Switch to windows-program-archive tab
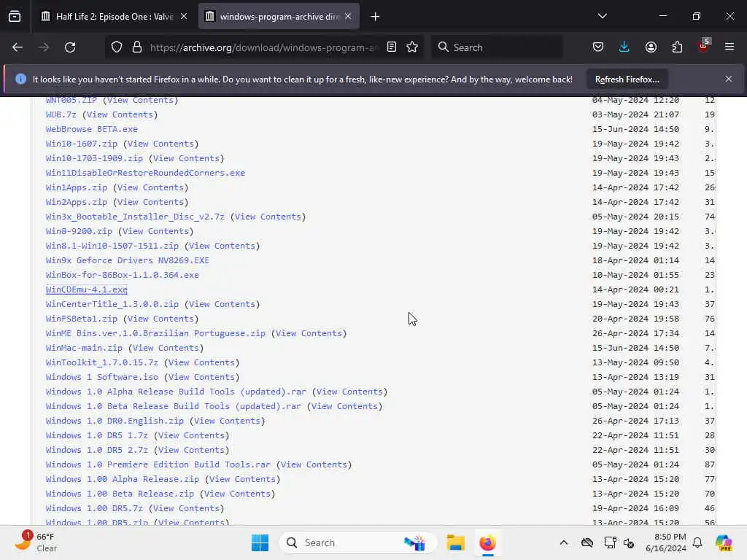The image size is (747, 560). tap(279, 17)
